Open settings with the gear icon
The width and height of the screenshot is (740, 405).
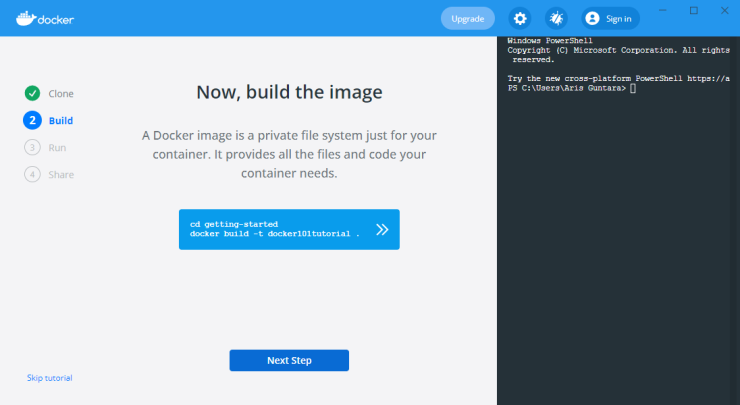pyautogui.click(x=520, y=18)
